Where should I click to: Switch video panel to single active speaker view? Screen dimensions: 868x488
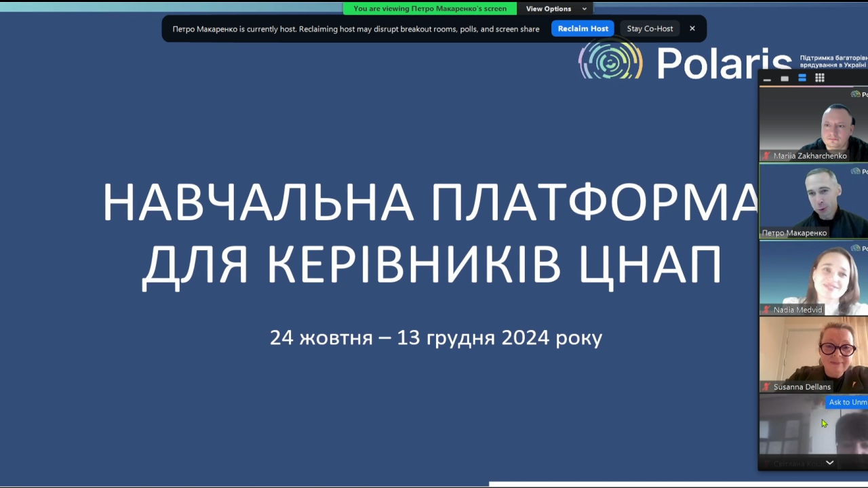(x=785, y=79)
